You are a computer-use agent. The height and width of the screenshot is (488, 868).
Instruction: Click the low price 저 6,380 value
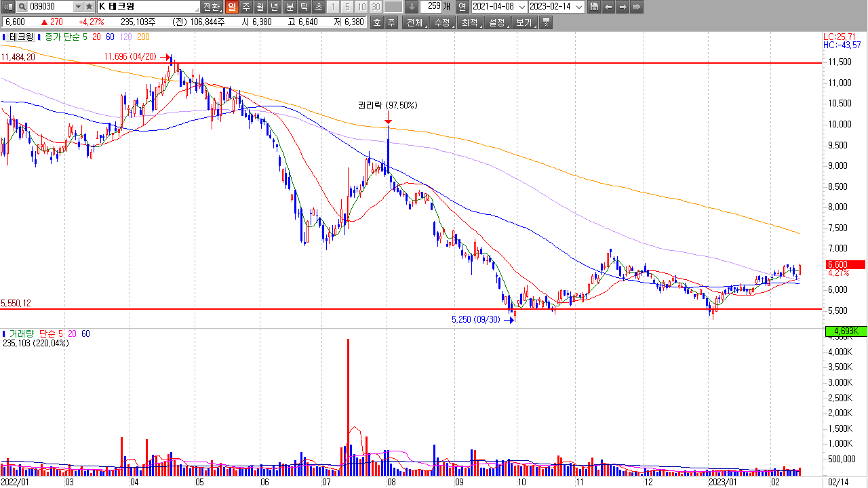pos(349,22)
